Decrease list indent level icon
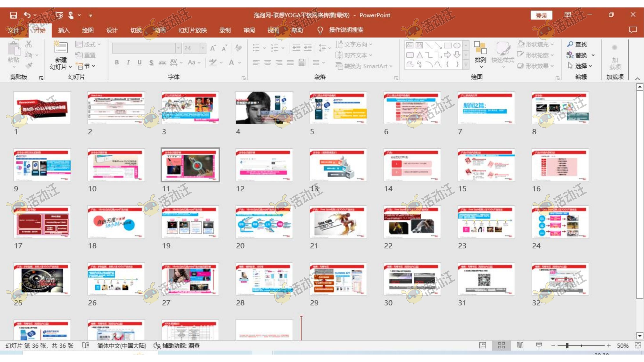Screen dimensions: 644x362 point(296,47)
